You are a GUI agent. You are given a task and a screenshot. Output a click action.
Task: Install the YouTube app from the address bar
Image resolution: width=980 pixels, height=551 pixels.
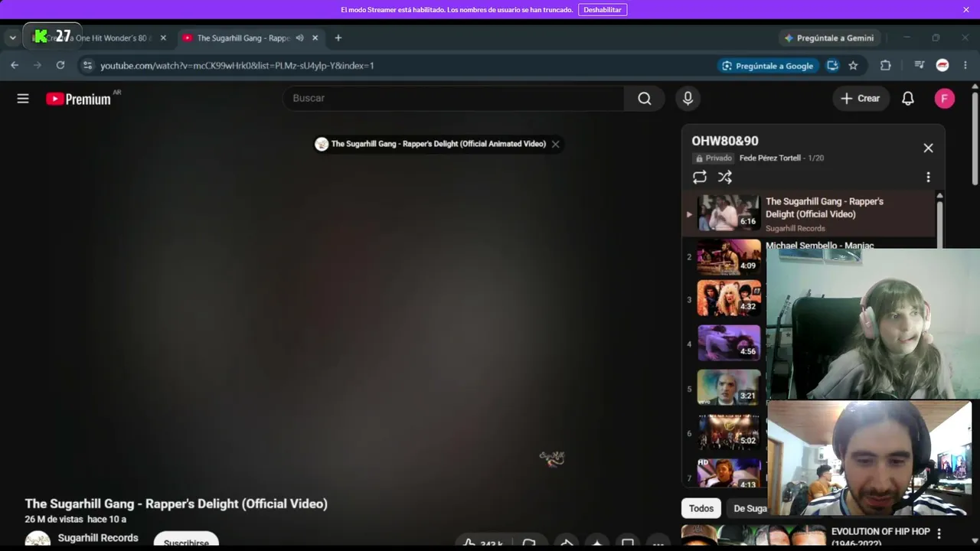click(x=832, y=65)
